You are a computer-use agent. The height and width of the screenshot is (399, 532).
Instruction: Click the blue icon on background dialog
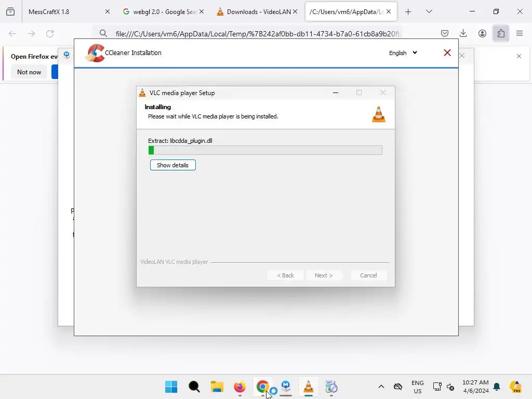pos(66,55)
